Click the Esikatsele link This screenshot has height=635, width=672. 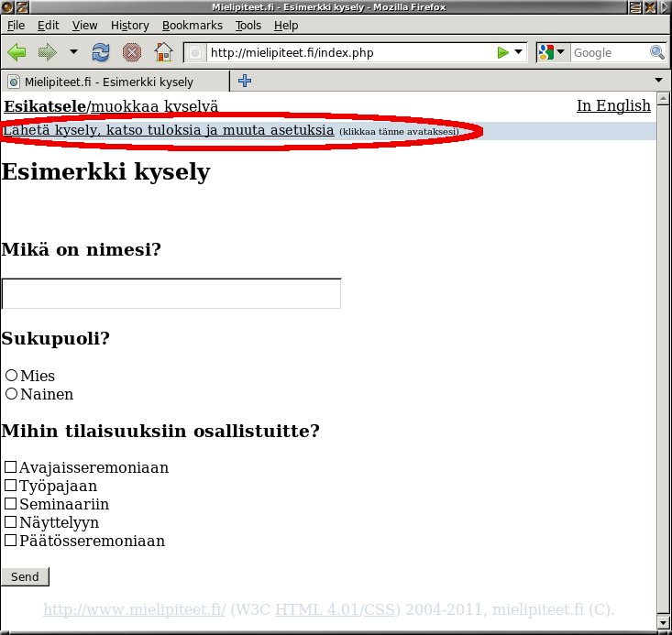pyautogui.click(x=45, y=106)
